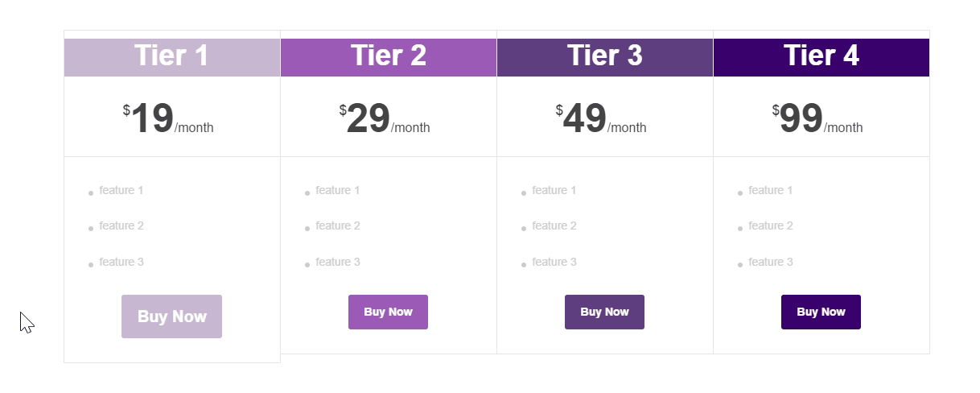Click the $49/month price

click(601, 119)
